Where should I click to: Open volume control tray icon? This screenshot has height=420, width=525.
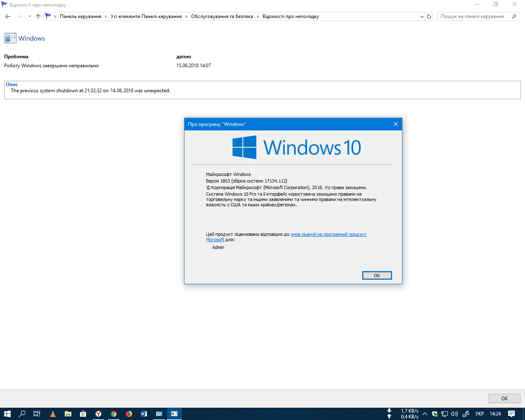click(x=454, y=414)
